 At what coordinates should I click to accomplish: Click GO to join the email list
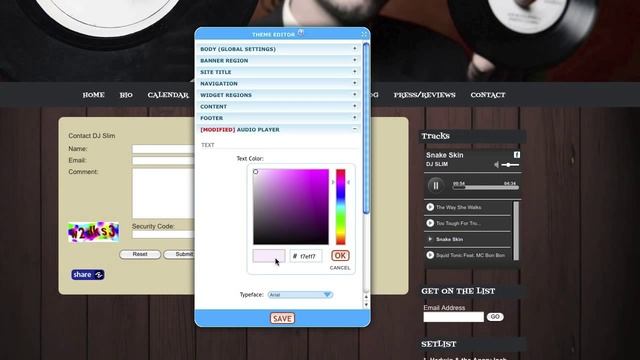pyautogui.click(x=495, y=317)
